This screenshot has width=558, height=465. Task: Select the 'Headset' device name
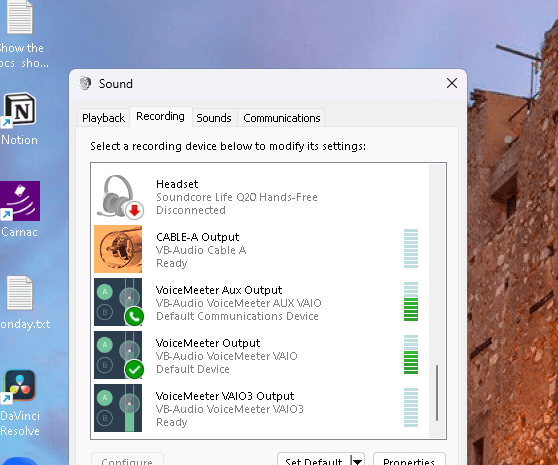pyautogui.click(x=177, y=184)
